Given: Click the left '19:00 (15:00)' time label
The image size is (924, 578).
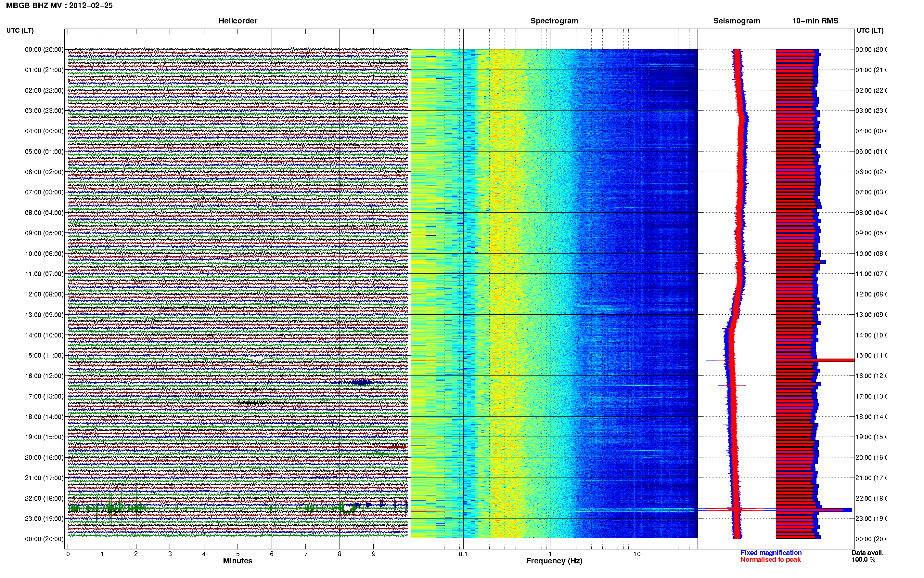Looking at the screenshot, I should (x=44, y=437).
